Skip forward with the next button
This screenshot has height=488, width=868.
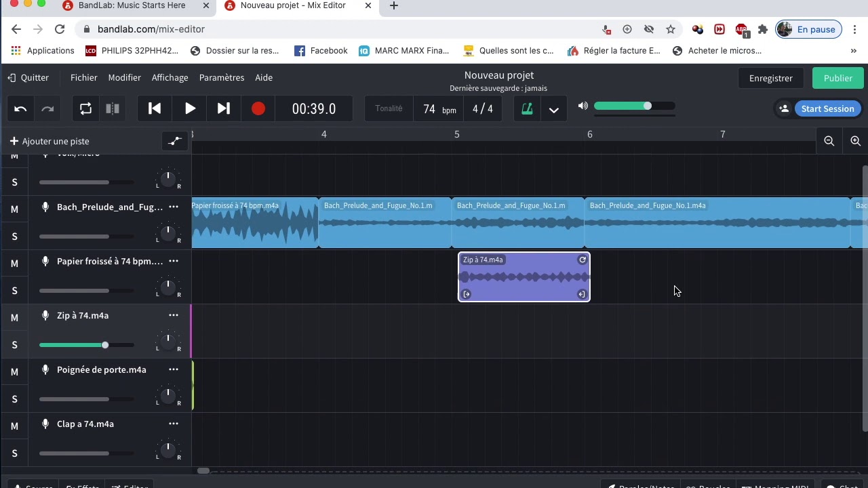tap(224, 108)
